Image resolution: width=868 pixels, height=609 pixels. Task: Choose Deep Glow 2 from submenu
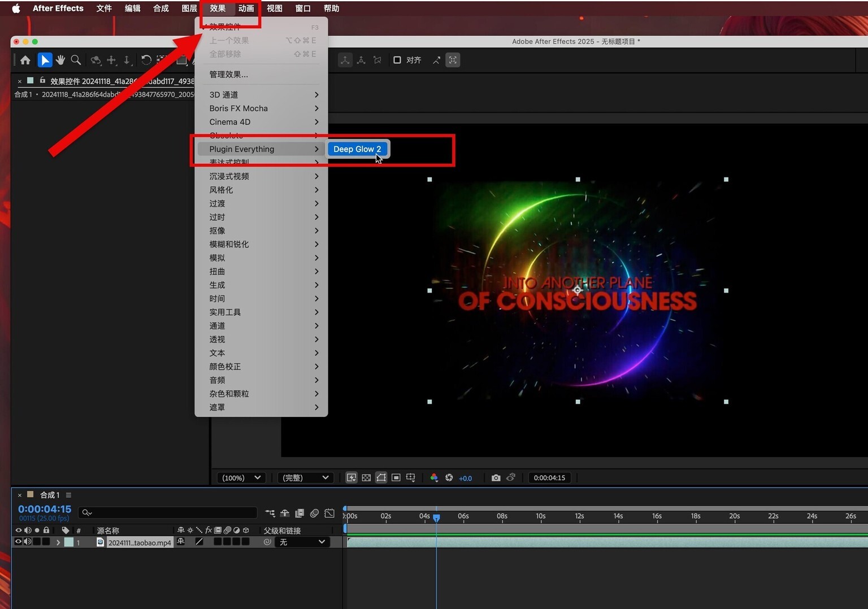pyautogui.click(x=357, y=149)
